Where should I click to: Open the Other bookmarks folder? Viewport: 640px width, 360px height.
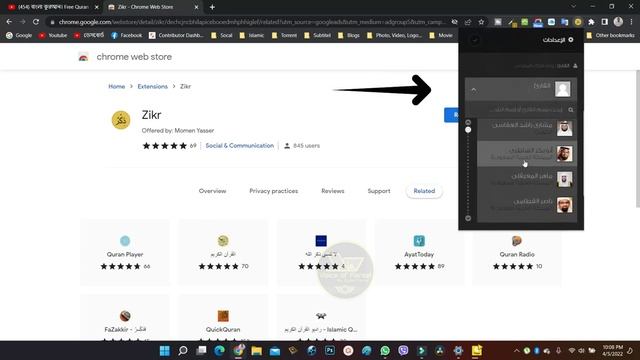tap(611, 36)
